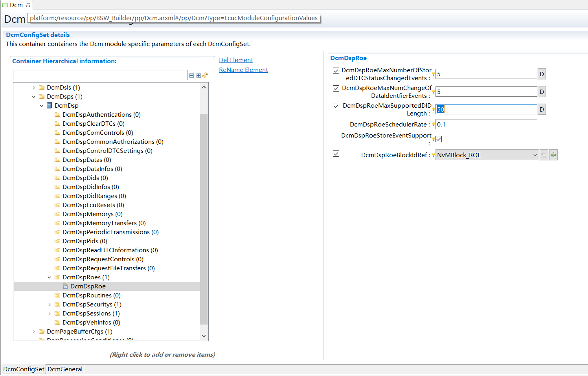Switch to the DcmConfigSet tab
The width and height of the screenshot is (588, 376).
(x=24, y=369)
